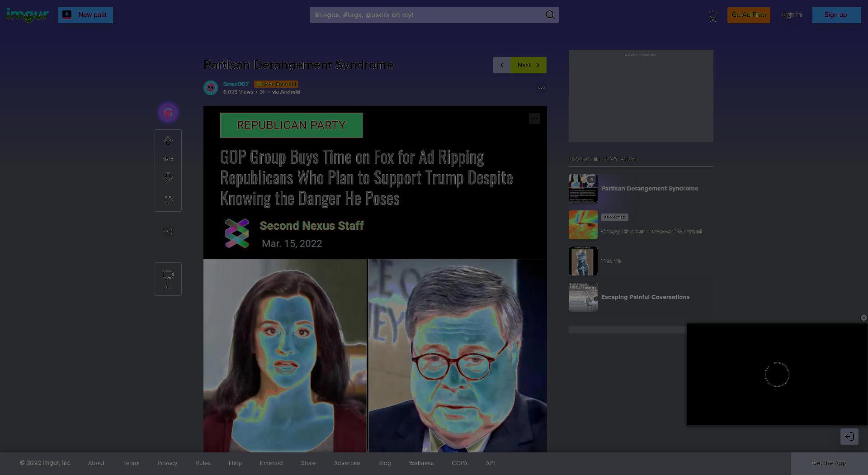This screenshot has width=868, height=475.
Task: Click the post title Partisan Derangement Syndrome
Action: pos(298,65)
